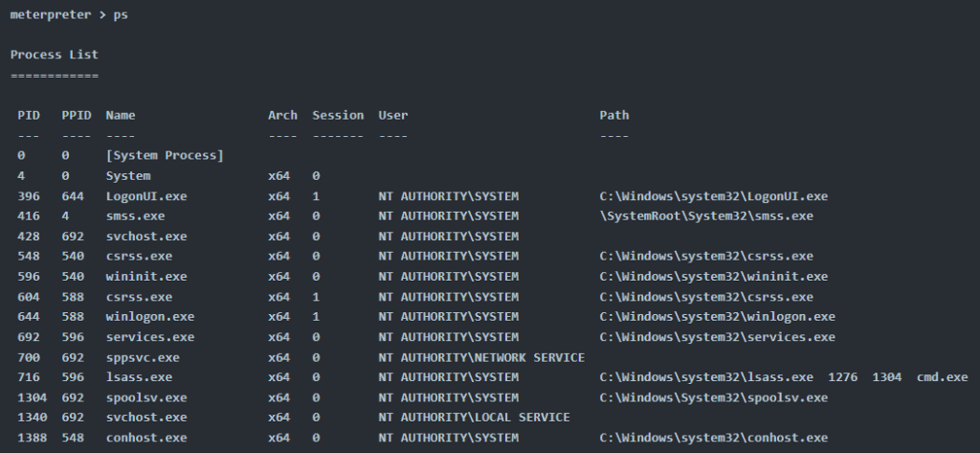Click the path C:\Windows\system32\LogonUI.exe
980x453 pixels.
[713, 195]
